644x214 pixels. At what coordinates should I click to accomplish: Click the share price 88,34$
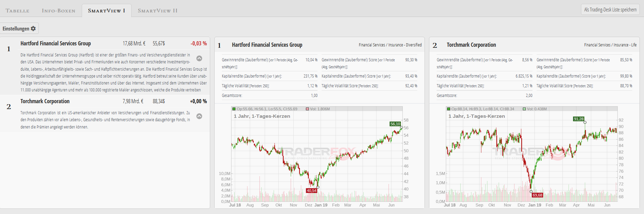pos(159,101)
